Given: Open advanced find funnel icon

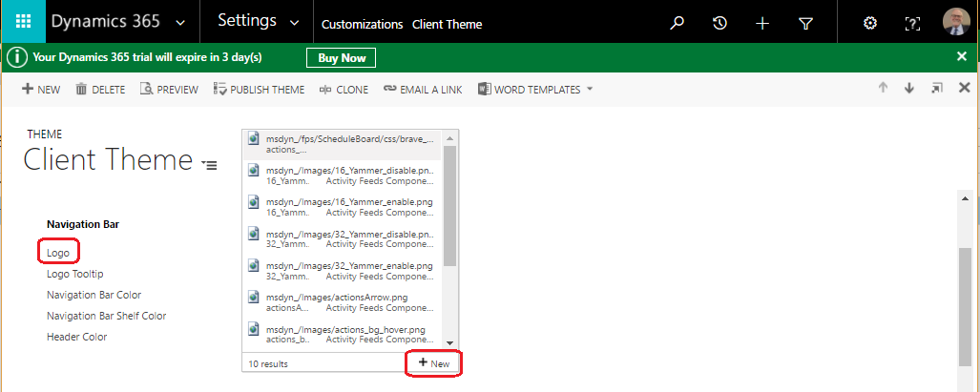Looking at the screenshot, I should pos(804,23).
